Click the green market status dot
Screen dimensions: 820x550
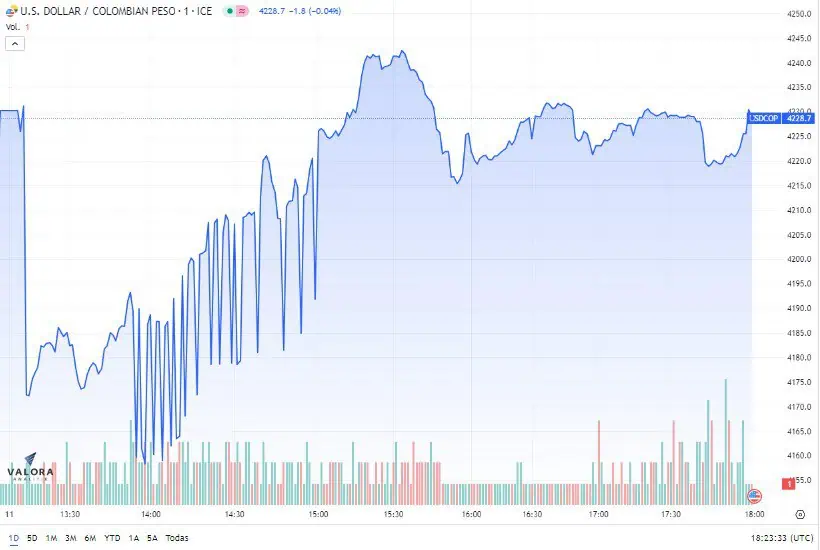pyautogui.click(x=230, y=10)
